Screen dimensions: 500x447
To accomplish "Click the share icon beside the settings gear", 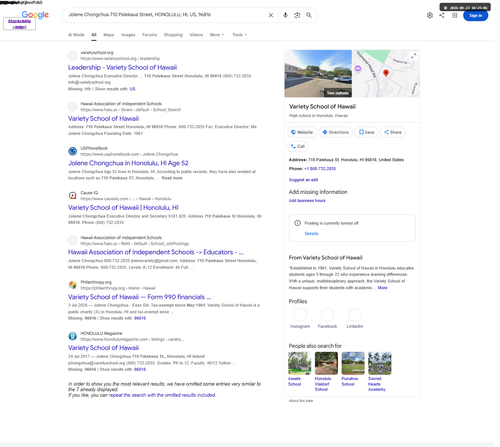I will point(442,15).
